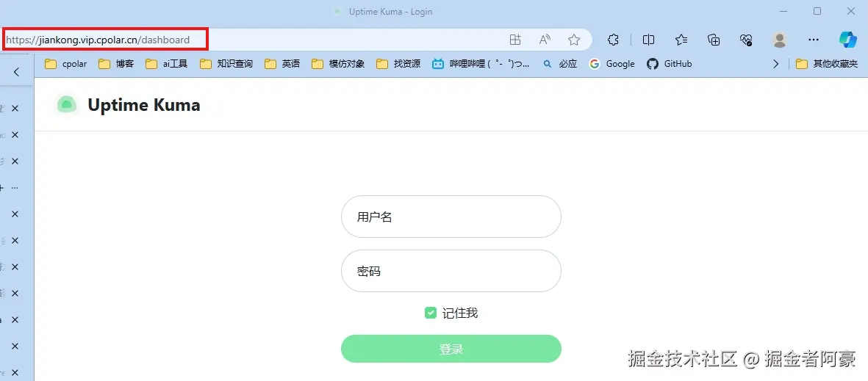Screen dimensions: 868x381
Task: Open the Extensions puzzle icon
Action: click(x=613, y=40)
